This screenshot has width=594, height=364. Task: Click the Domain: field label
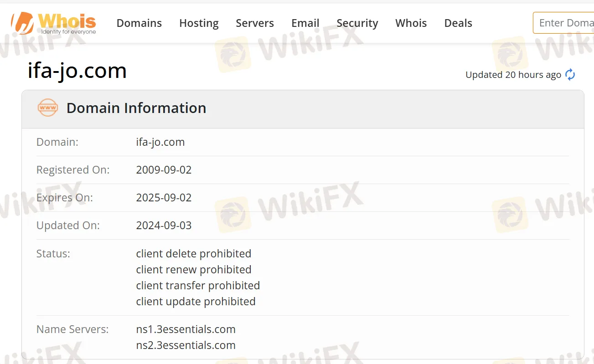pyautogui.click(x=57, y=142)
